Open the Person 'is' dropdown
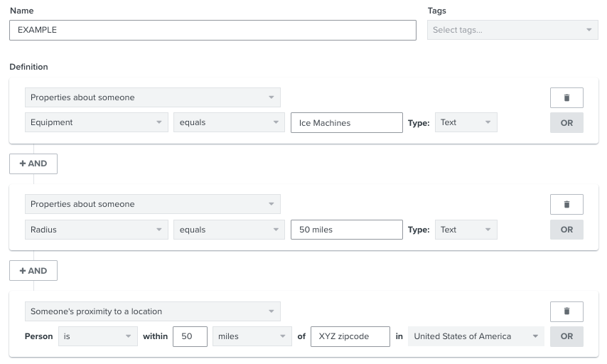This screenshot has height=364, width=607. click(x=98, y=336)
